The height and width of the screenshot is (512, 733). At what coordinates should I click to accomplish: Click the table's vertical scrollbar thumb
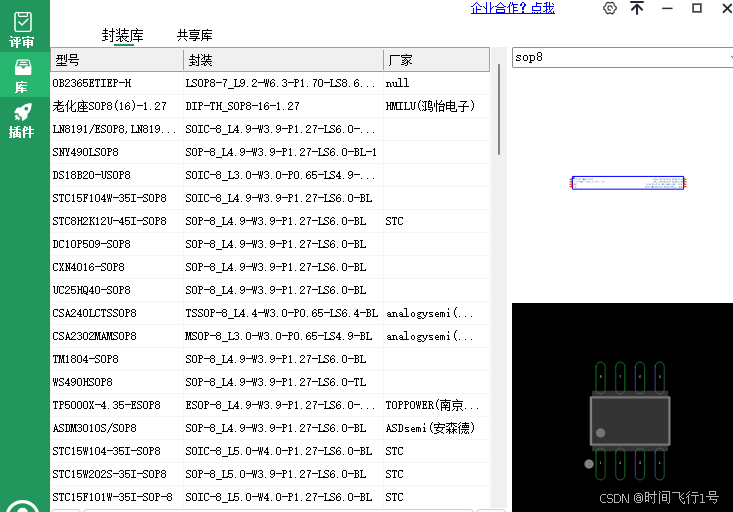coord(499,110)
